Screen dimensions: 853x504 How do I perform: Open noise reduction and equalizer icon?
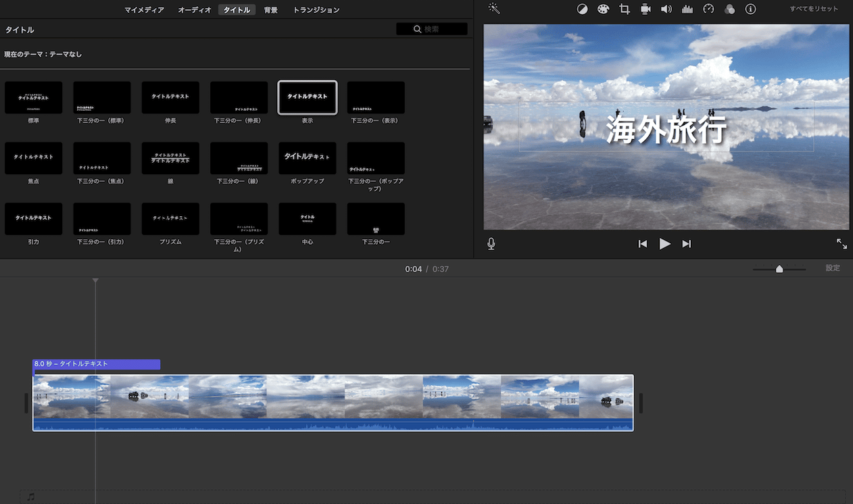(687, 9)
